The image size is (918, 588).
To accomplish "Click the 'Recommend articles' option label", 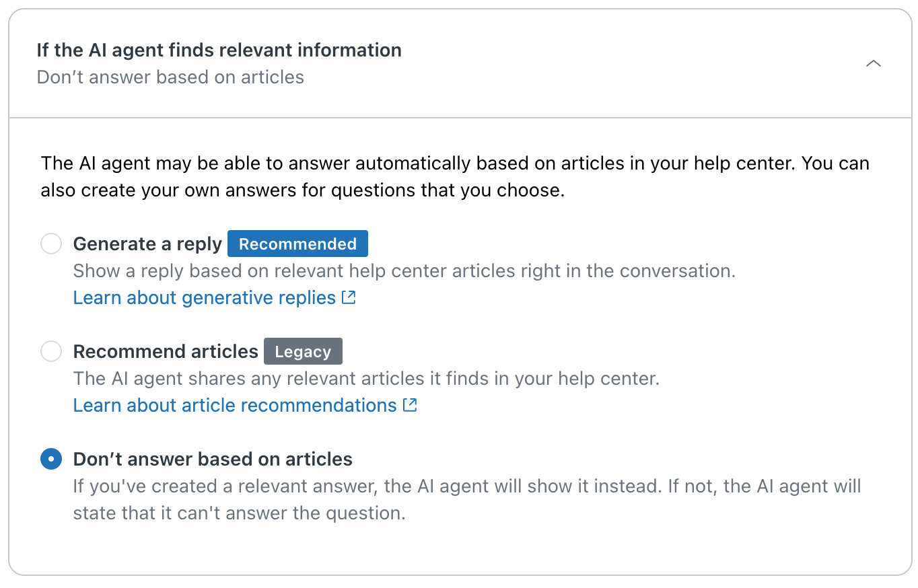I will (166, 351).
